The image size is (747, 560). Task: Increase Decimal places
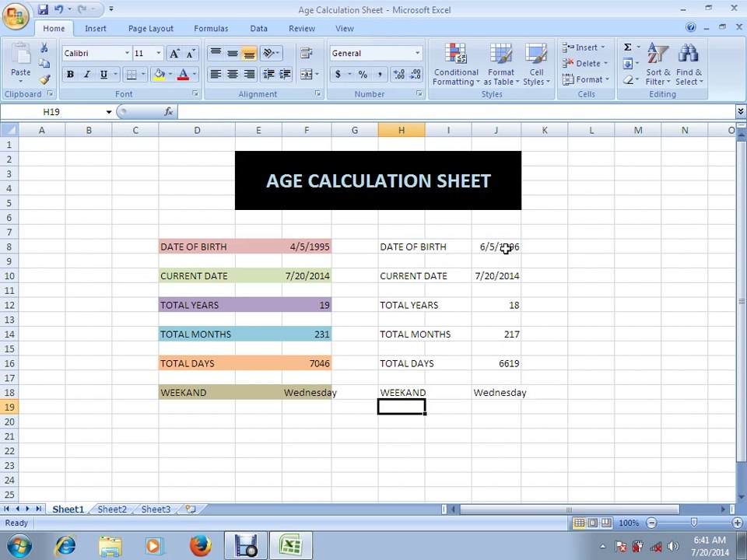coord(398,75)
